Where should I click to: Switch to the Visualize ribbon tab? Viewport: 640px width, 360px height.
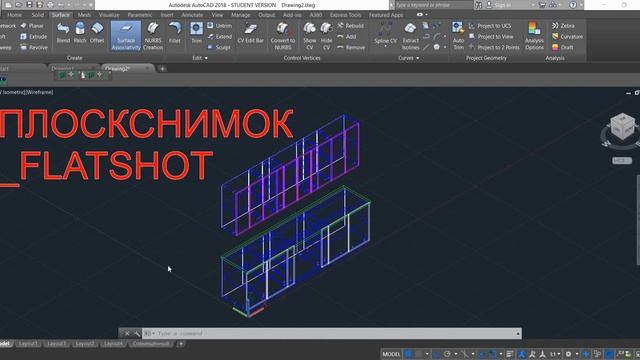109,15
